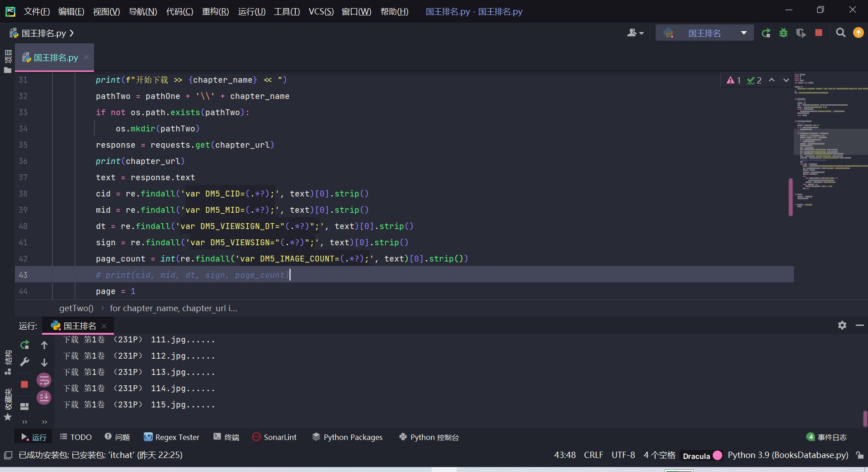Toggle tool window bars icon bottom-left
Image resolution: width=868 pixels, height=472 pixels.
8,455
